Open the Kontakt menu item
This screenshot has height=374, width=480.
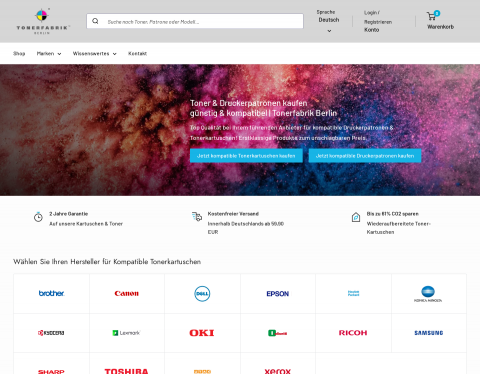tap(137, 53)
